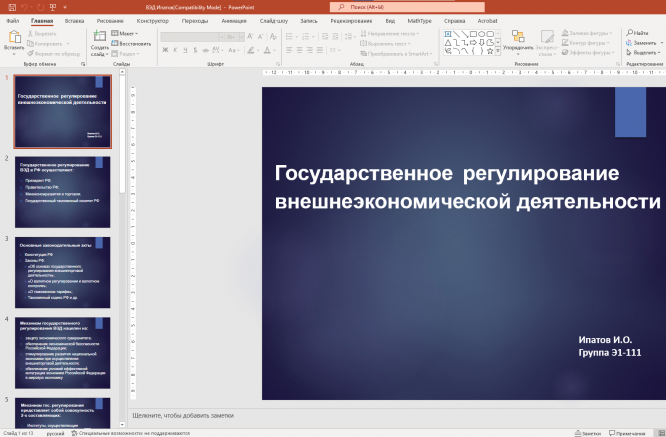Toggle the Comments (Примечания) pane
666x437 pixels.
626,433
